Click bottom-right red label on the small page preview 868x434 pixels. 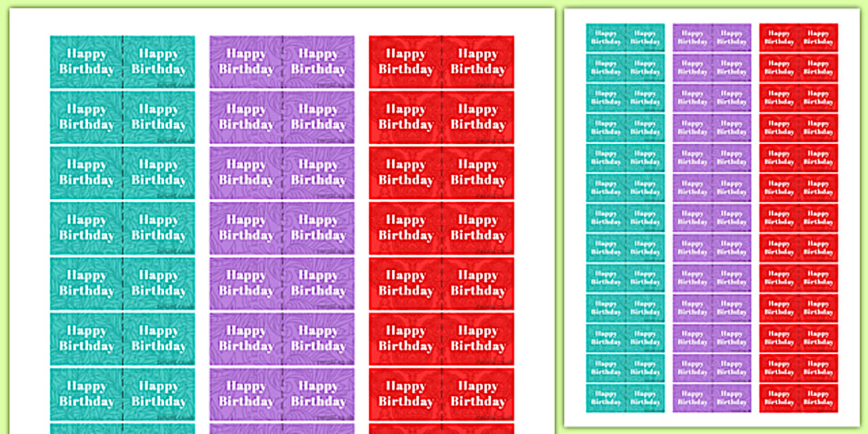click(818, 398)
